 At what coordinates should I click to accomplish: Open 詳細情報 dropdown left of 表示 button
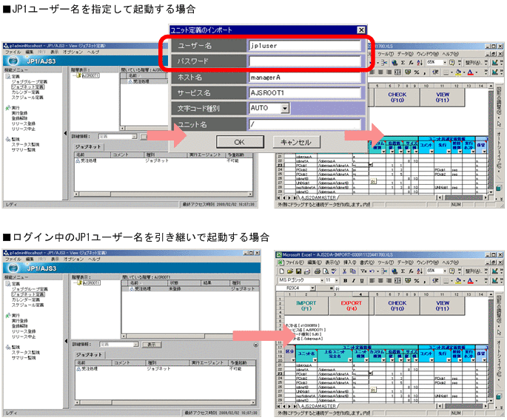[135, 345]
